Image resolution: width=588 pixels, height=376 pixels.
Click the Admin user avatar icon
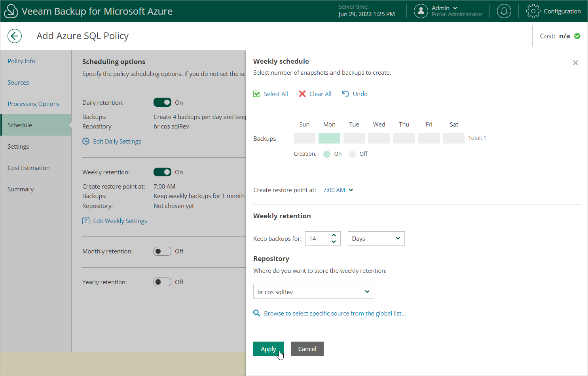[421, 11]
